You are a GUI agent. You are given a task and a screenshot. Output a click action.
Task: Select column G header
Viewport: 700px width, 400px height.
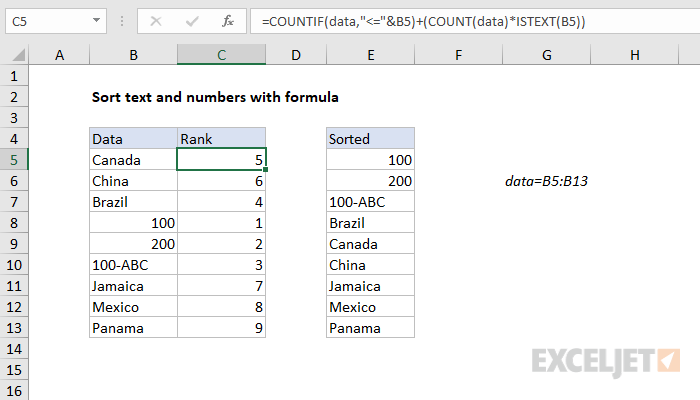(546, 55)
